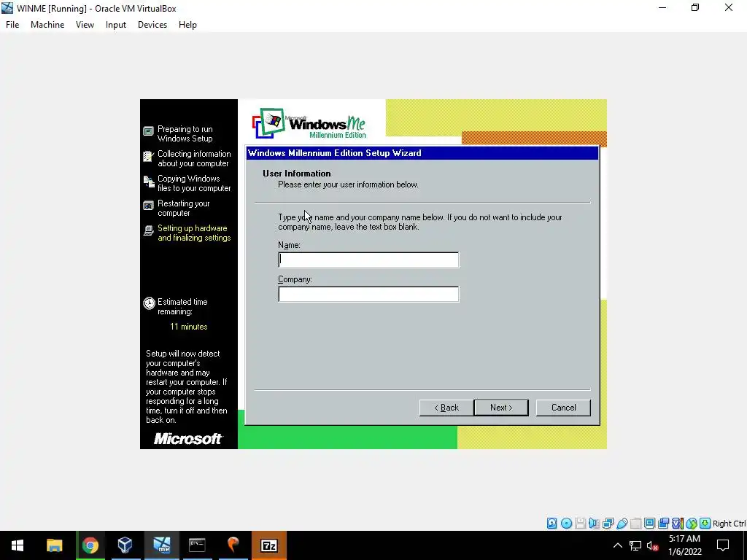Image resolution: width=747 pixels, height=560 pixels.
Task: Open the notification center icon
Action: 723,545
